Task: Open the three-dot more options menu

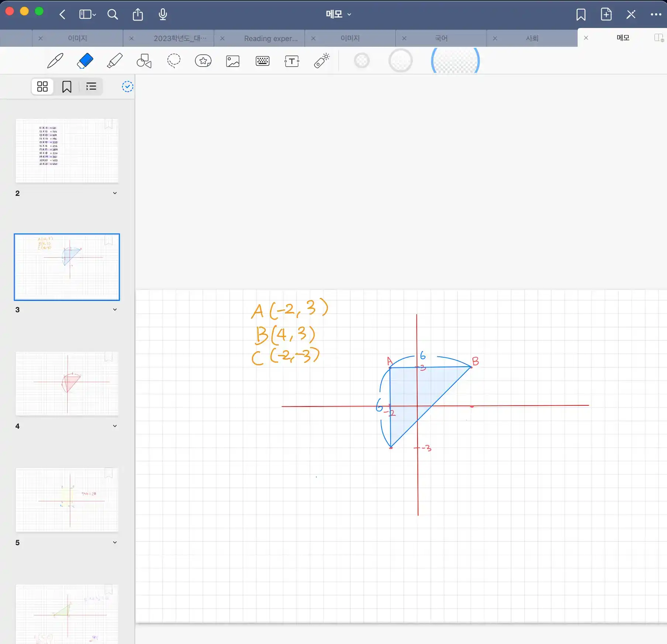Action: (656, 14)
